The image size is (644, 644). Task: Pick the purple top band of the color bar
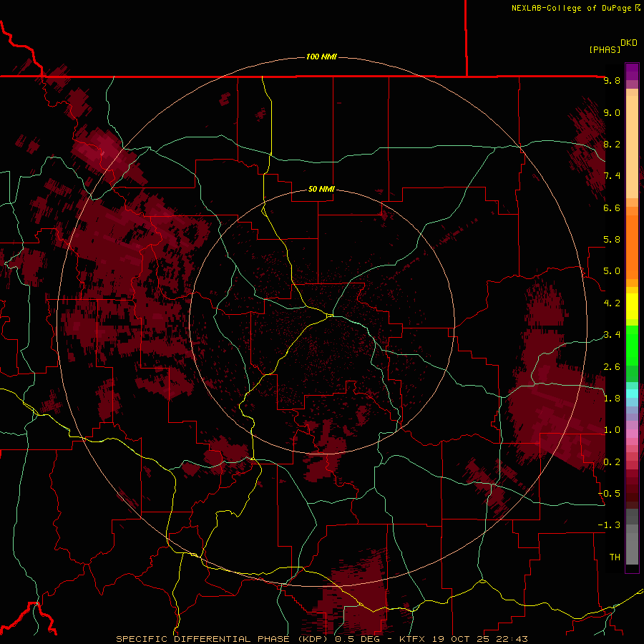click(x=632, y=72)
